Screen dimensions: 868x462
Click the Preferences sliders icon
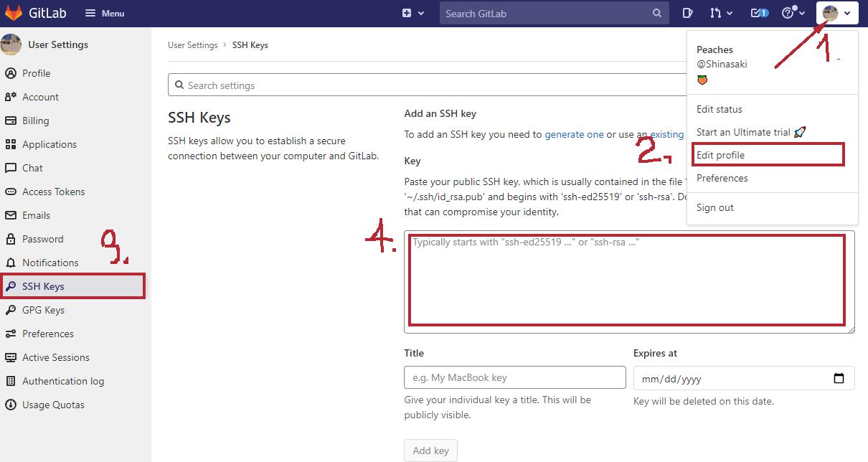(10, 334)
